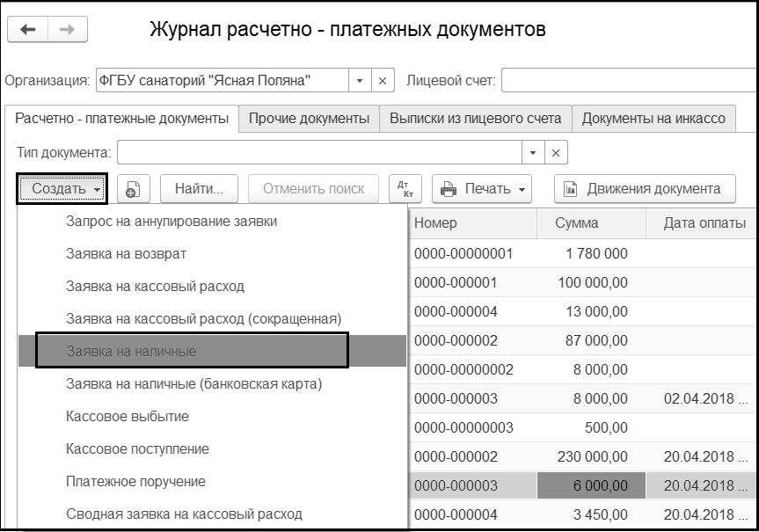
Task: Select the 1 780 000 sum cell
Action: pos(591,253)
